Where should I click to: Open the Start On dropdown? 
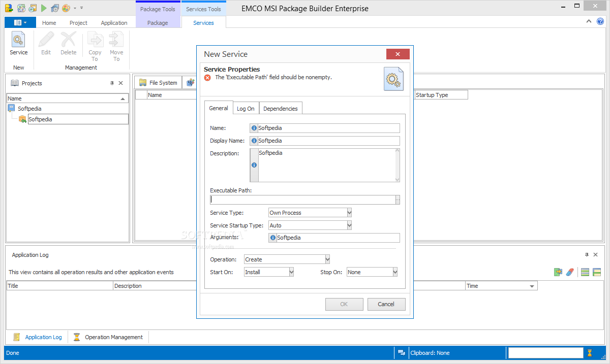pos(291,272)
